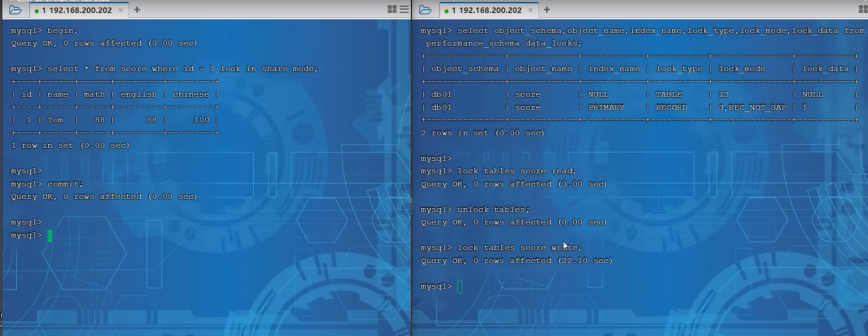
Task: Click '2 rows in set (0.00 sec)' text
Action: [483, 133]
